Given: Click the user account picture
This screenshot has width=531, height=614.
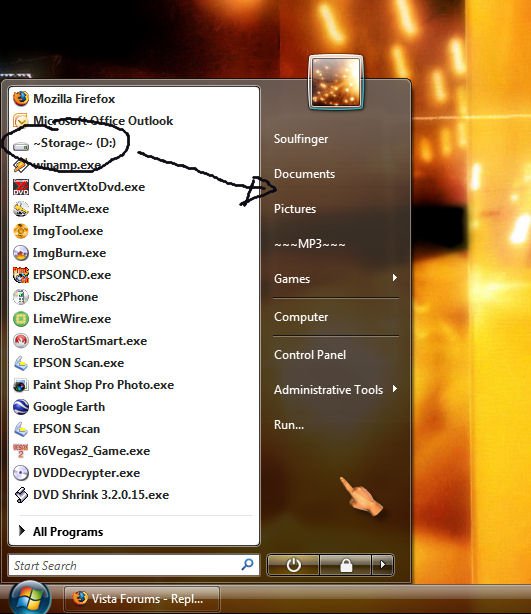Looking at the screenshot, I should pos(336,82).
